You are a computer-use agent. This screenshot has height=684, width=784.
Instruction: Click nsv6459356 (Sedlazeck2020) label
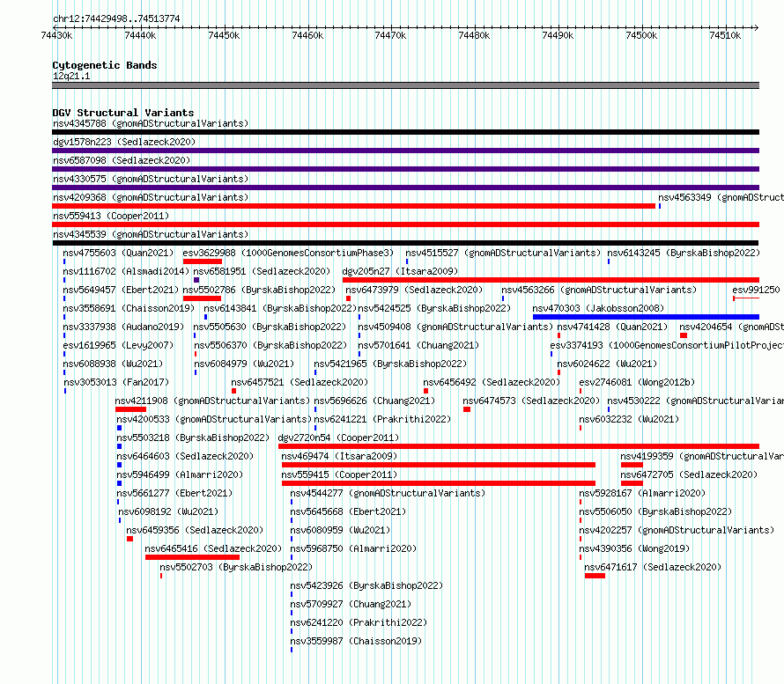coord(195,530)
